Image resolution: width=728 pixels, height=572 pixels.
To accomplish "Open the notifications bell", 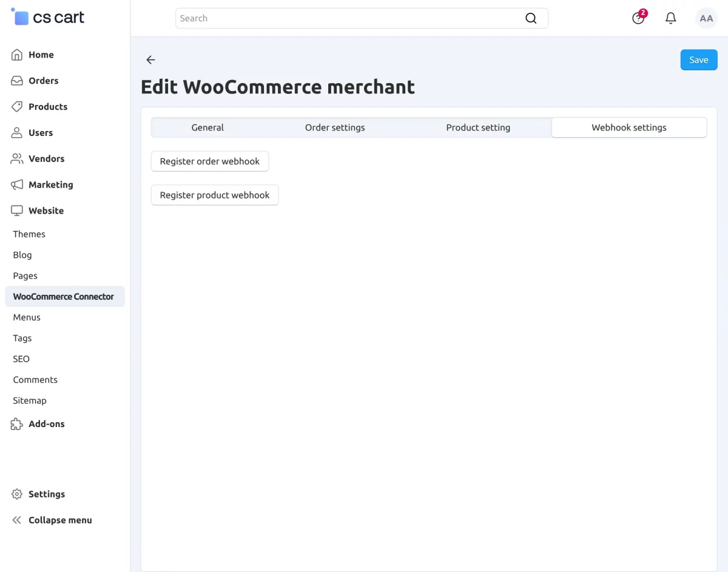I will coord(671,18).
